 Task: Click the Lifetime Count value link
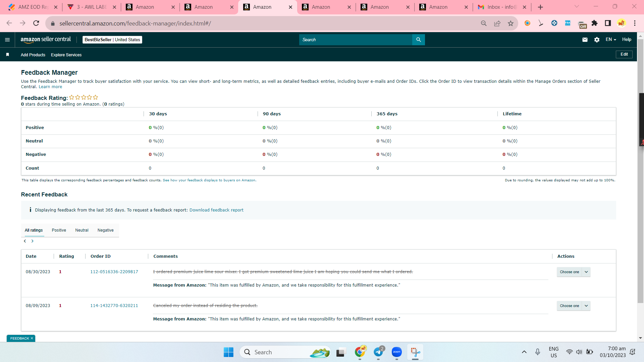click(x=504, y=168)
